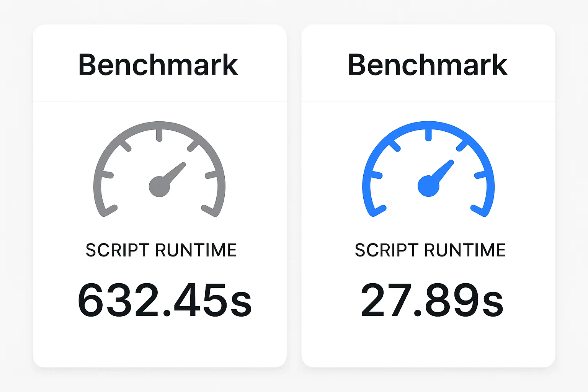The height and width of the screenshot is (392, 588).
Task: Click Benchmark title above the gray gauge
Action: point(158,65)
